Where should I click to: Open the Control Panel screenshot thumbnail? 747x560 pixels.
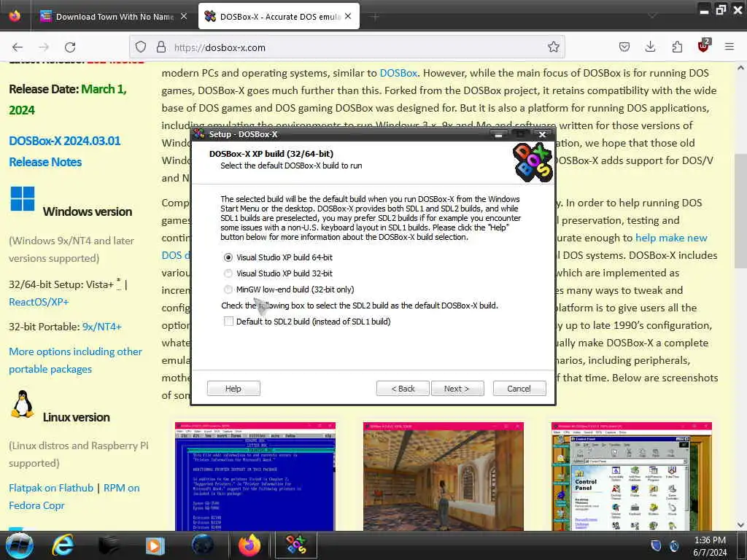(x=632, y=476)
